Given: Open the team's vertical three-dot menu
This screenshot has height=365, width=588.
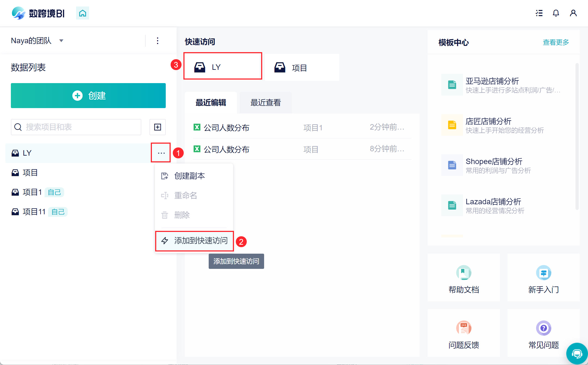Looking at the screenshot, I should tap(158, 41).
